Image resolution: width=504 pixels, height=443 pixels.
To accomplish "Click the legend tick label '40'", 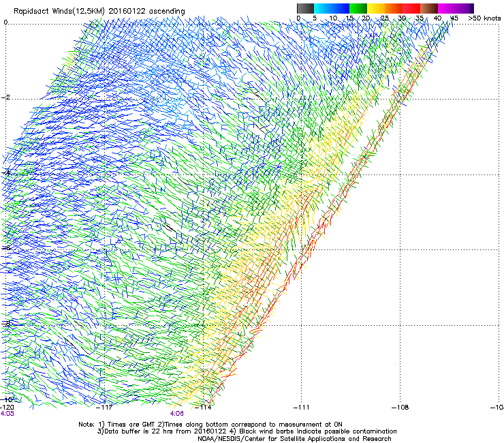I will coord(437,18).
